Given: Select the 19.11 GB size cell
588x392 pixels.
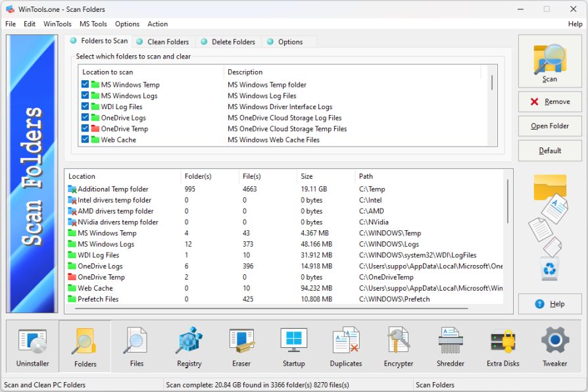Looking at the screenshot, I should click(x=314, y=189).
